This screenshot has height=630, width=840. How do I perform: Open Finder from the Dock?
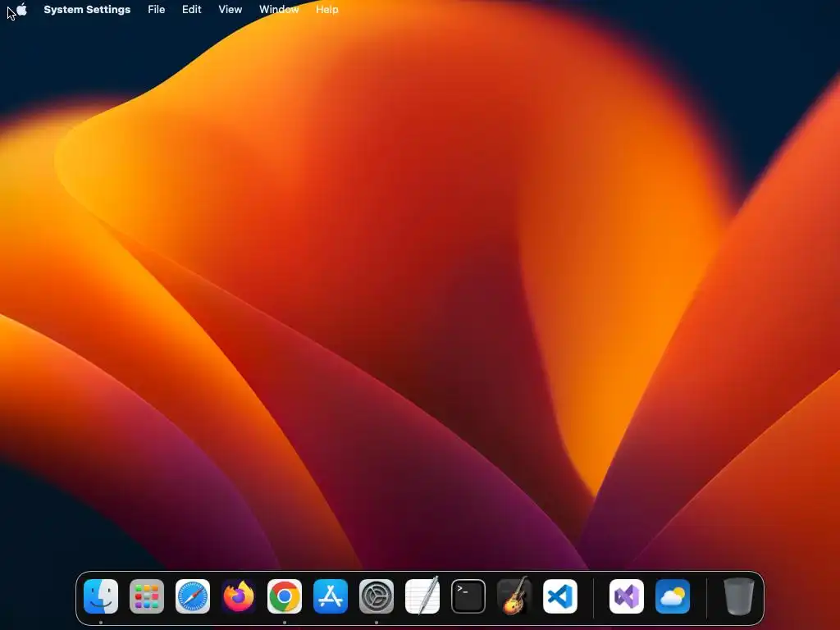[101, 596]
